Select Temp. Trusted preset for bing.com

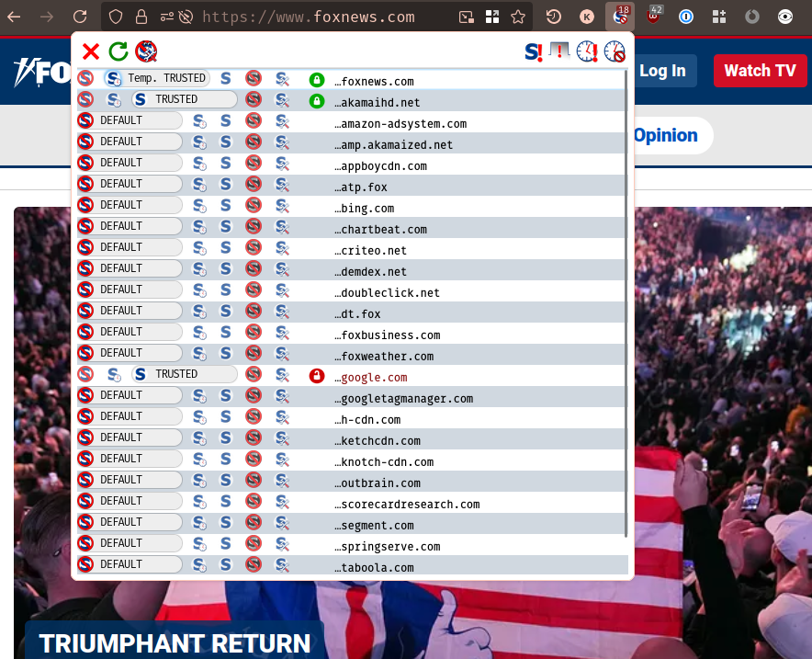click(x=198, y=208)
